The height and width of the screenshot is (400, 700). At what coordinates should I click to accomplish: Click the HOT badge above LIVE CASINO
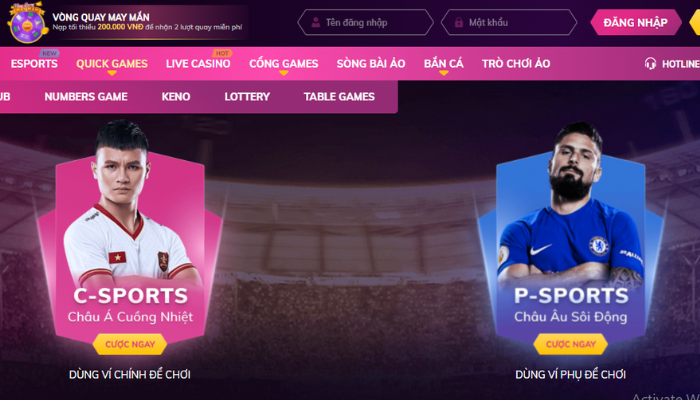pyautogui.click(x=222, y=53)
